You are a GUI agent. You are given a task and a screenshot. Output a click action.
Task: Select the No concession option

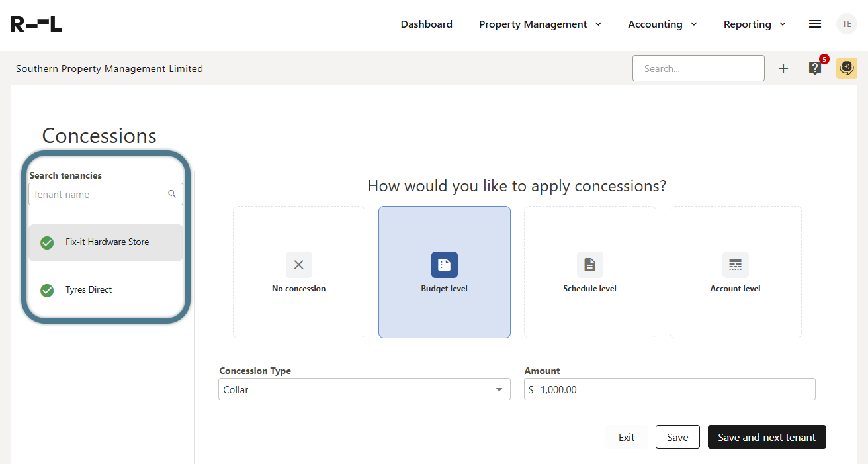click(299, 272)
